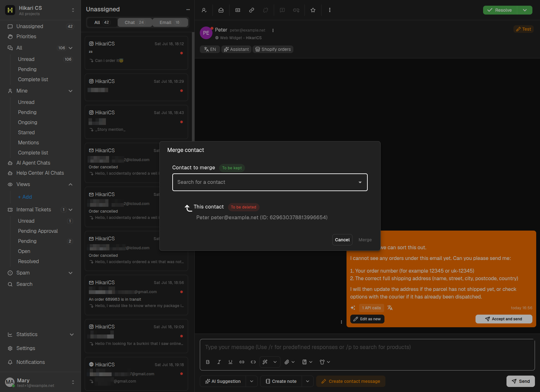Toggle the Assistant chip

[236, 49]
